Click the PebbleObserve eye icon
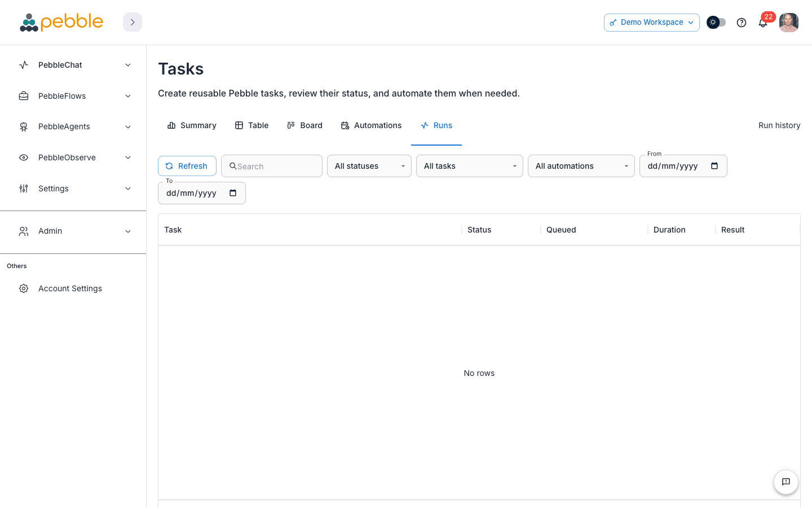The width and height of the screenshot is (812, 508). [x=24, y=157]
